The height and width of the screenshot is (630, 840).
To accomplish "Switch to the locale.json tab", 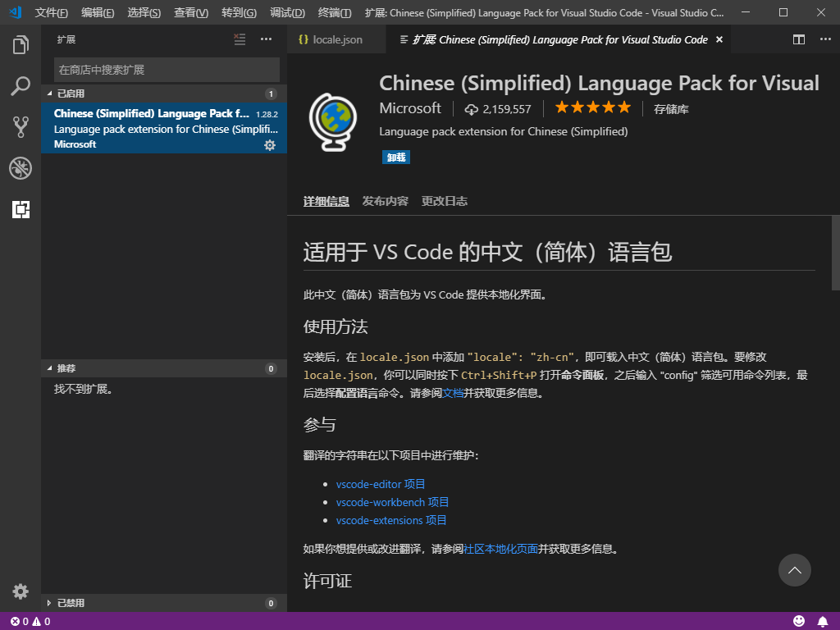I will (336, 39).
